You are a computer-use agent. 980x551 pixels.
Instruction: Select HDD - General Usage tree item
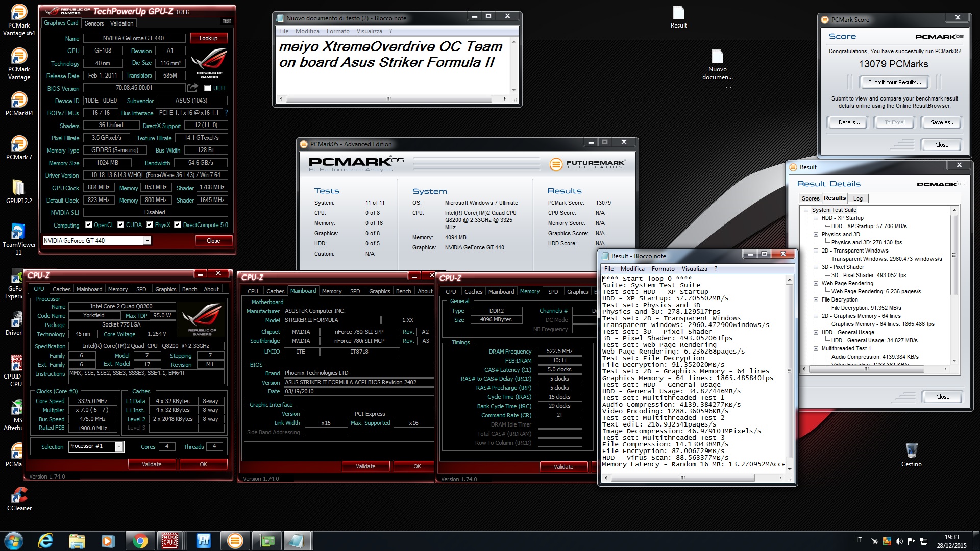coord(847,332)
